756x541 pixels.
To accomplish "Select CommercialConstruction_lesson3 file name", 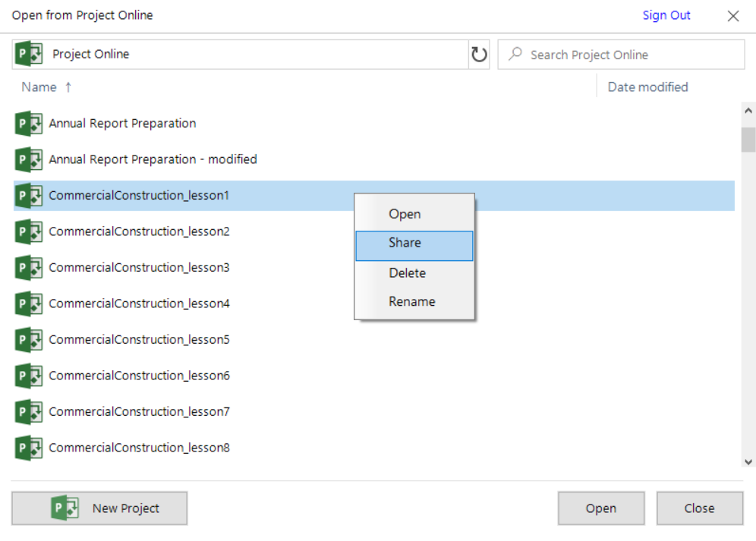I will 140,268.
